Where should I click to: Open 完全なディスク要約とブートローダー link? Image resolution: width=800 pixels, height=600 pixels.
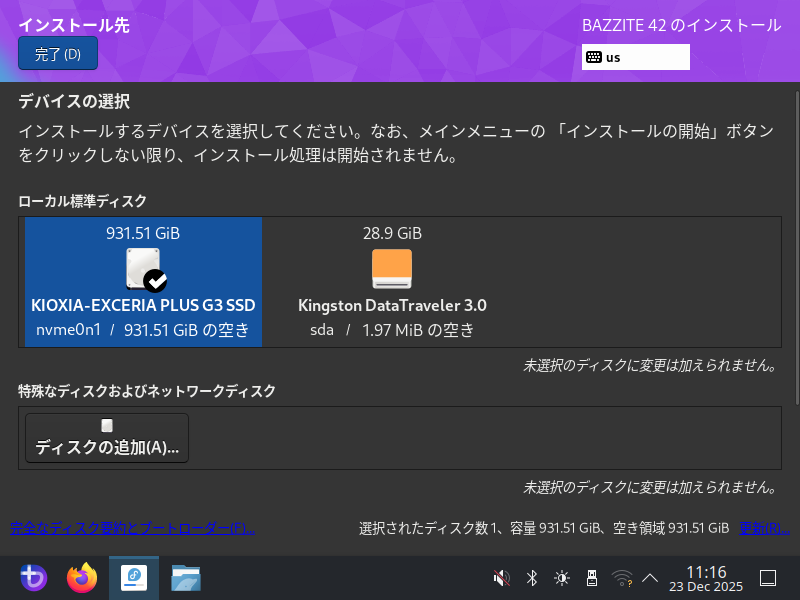pyautogui.click(x=133, y=528)
